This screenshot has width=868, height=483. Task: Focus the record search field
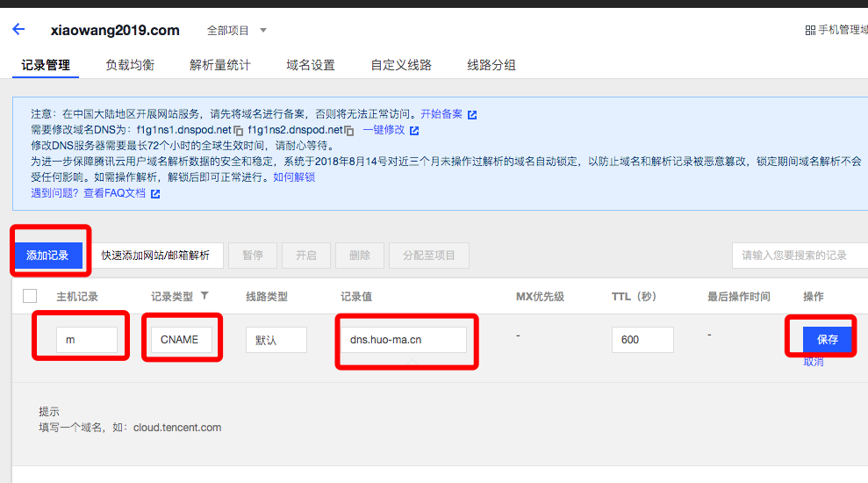[x=800, y=256]
